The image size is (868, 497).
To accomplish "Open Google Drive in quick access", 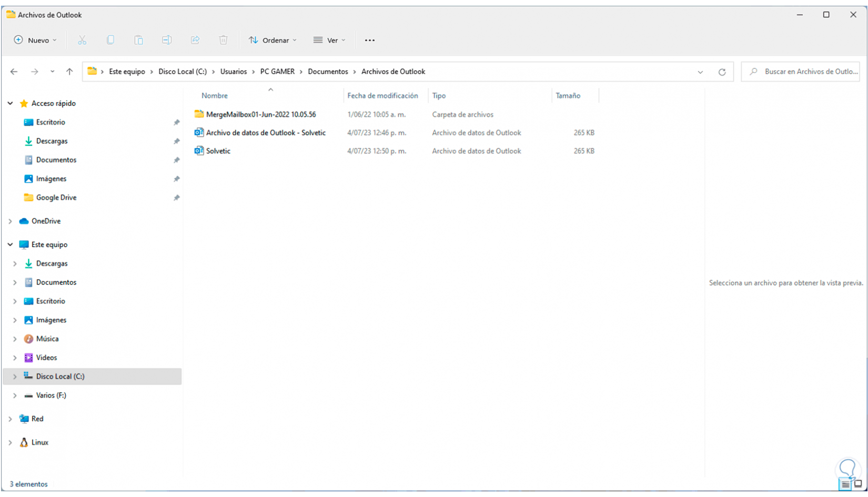I will 56,198.
